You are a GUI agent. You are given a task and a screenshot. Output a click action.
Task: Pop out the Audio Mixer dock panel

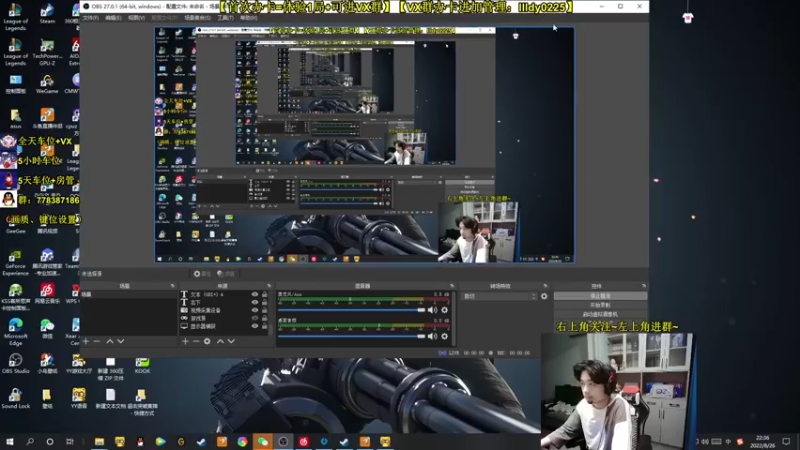[x=452, y=286]
